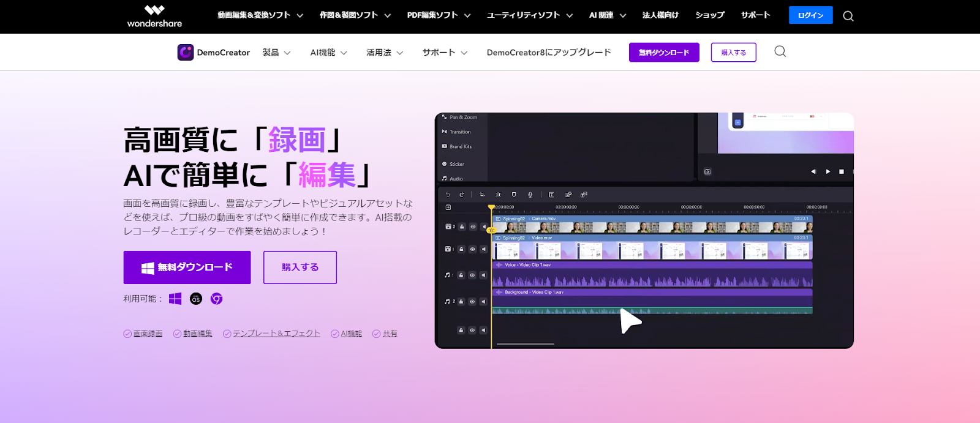980x423 pixels.
Task: Expand the AI機能 dropdown
Action: [x=328, y=53]
